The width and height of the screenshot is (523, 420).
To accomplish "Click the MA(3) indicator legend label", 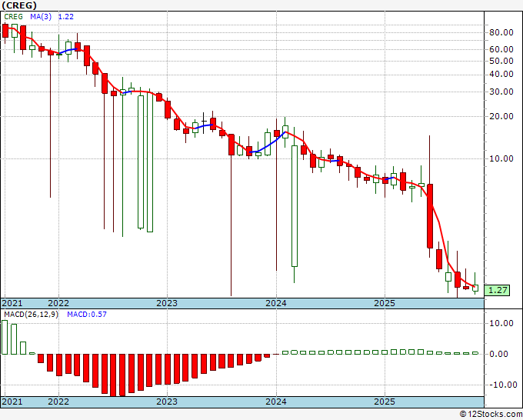I will tap(41, 17).
